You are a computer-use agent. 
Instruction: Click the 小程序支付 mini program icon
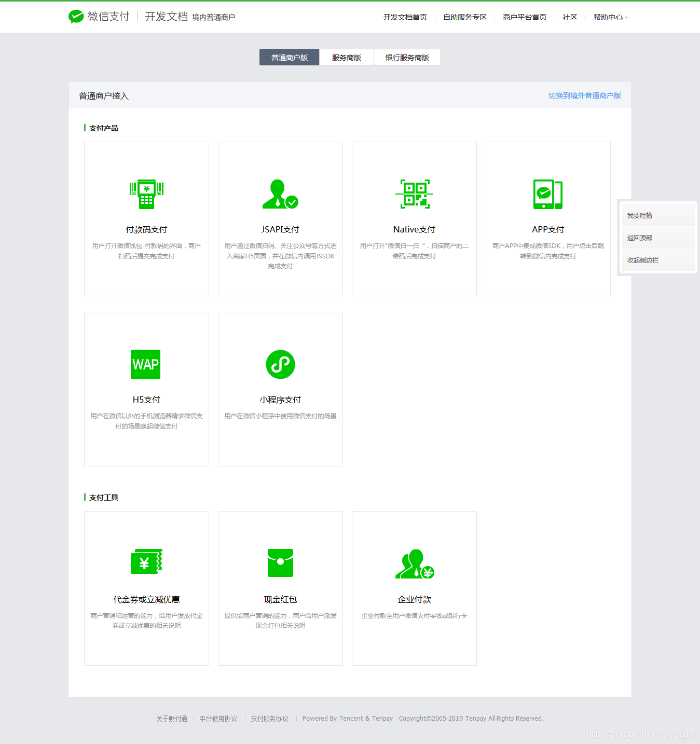pyautogui.click(x=280, y=364)
